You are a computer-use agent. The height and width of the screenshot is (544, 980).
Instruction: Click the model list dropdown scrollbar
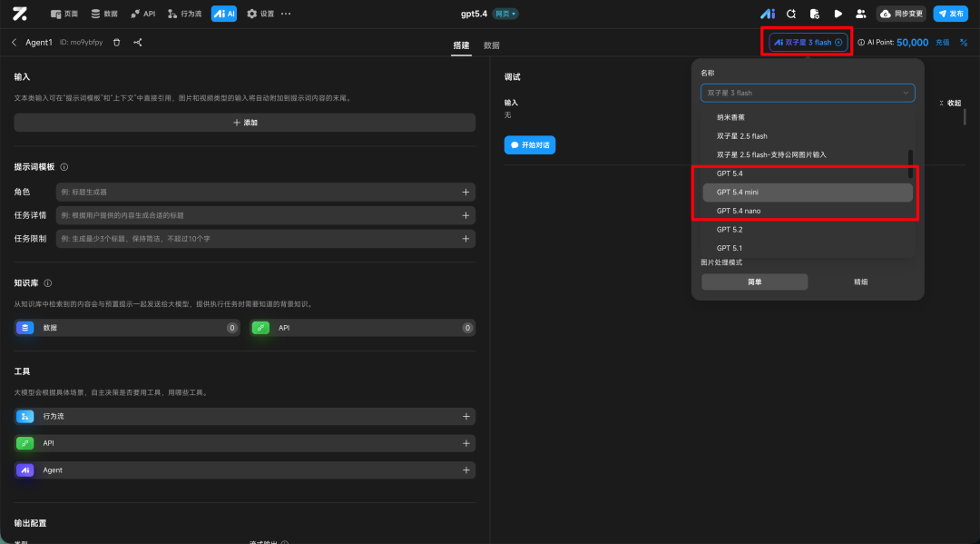pos(910,163)
